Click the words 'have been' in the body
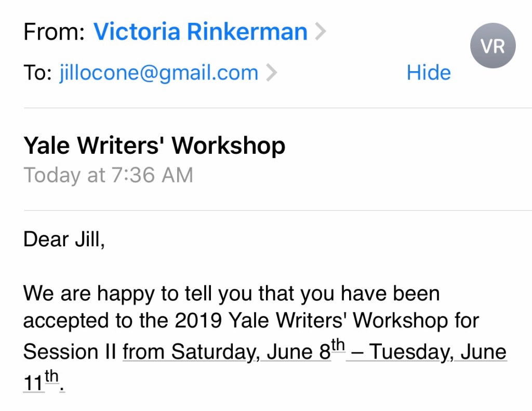532x411 pixels. [x=390, y=294]
